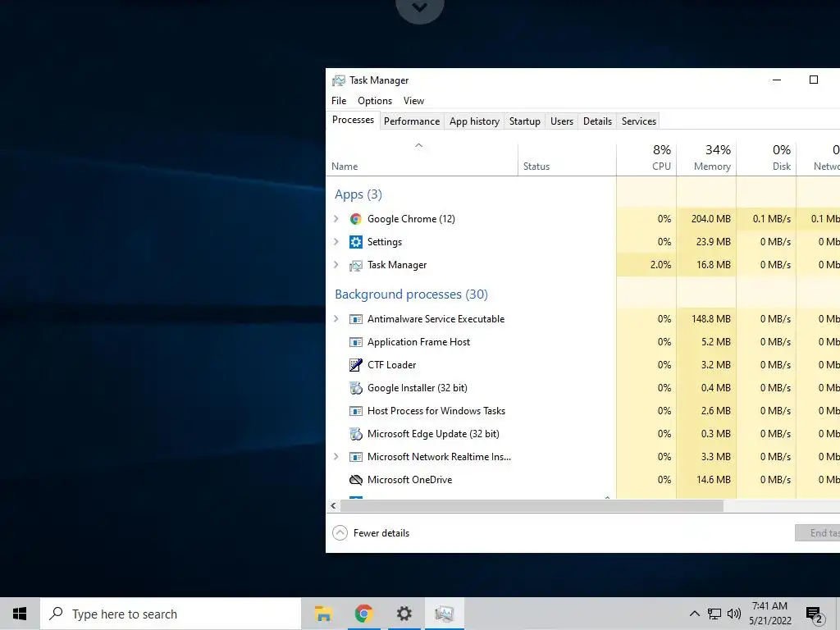
Task: Click the search magnifier icon in taskbar
Action: coord(56,614)
